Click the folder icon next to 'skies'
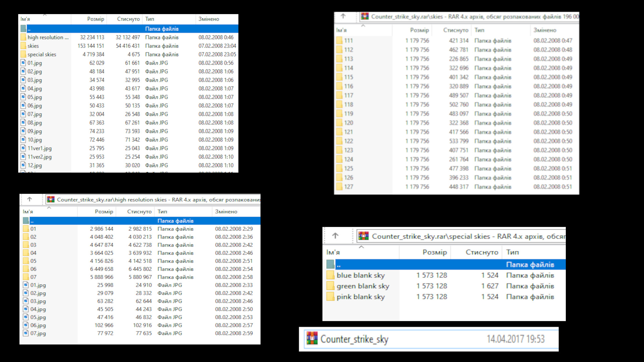644x362 pixels. 23,46
